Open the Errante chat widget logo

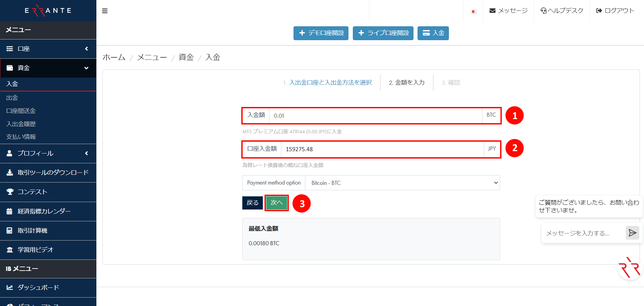click(630, 268)
